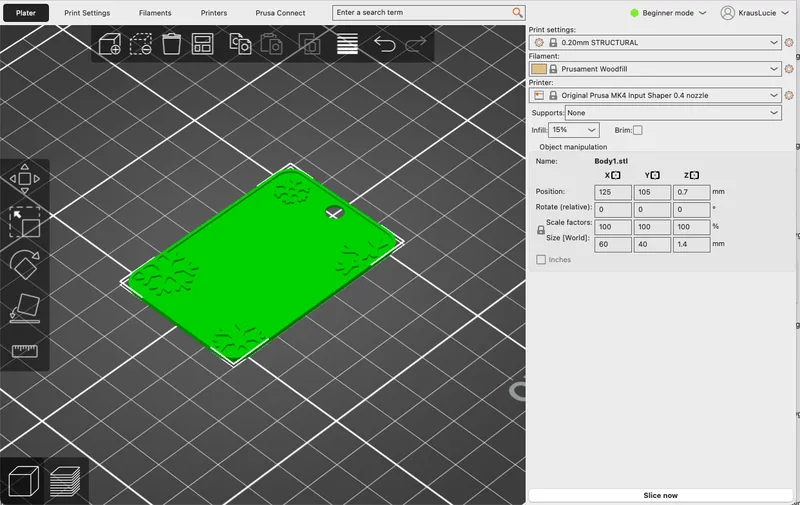
Task: Click the Size X field 60
Action: point(613,244)
